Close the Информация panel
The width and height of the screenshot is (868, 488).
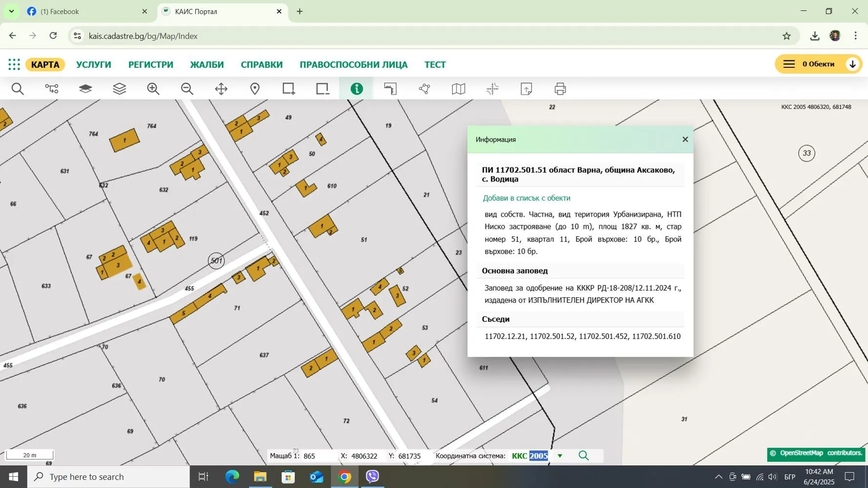click(x=685, y=140)
